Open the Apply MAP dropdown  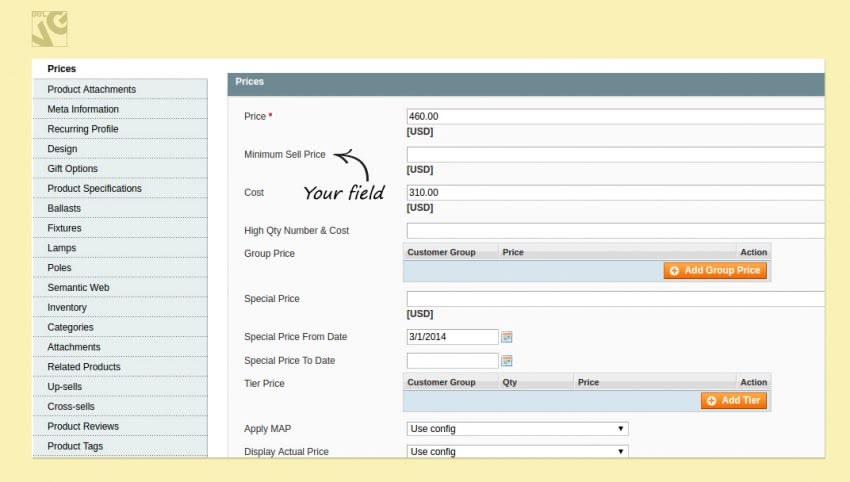coord(517,429)
